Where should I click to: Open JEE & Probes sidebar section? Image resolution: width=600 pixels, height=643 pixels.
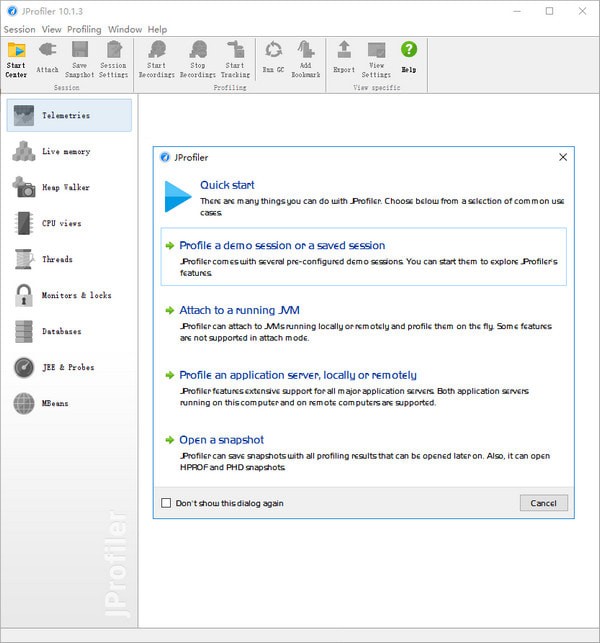point(69,367)
